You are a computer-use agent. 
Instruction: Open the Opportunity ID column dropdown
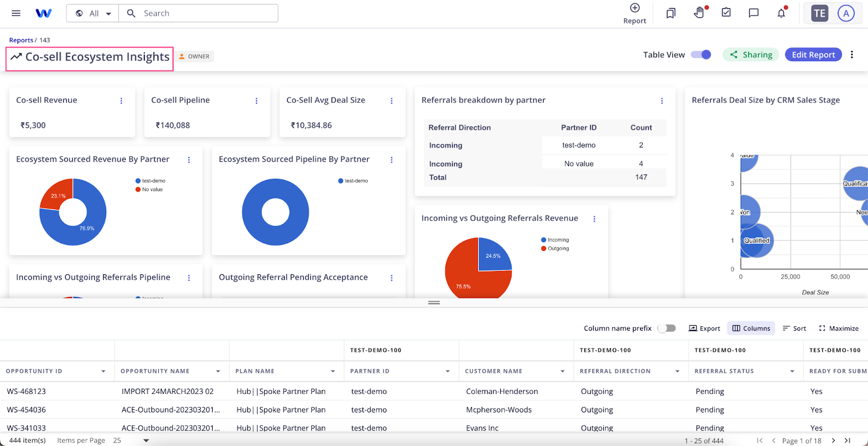click(103, 371)
